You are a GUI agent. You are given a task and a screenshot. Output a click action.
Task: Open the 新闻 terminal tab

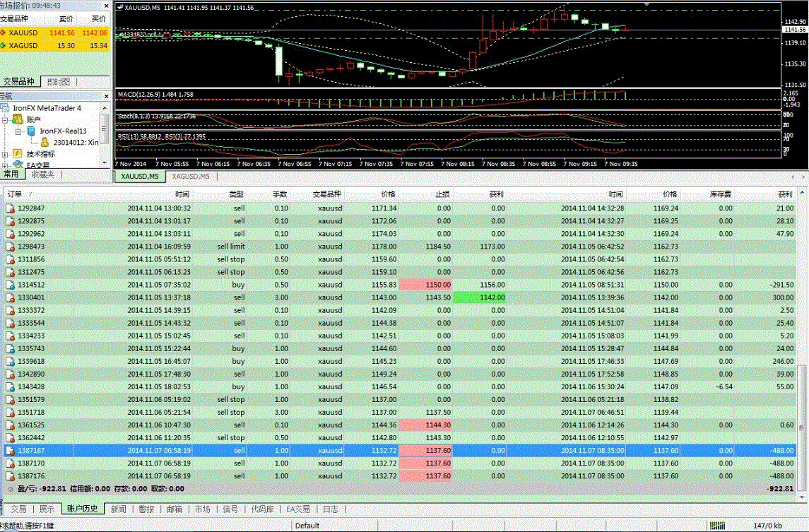point(118,509)
